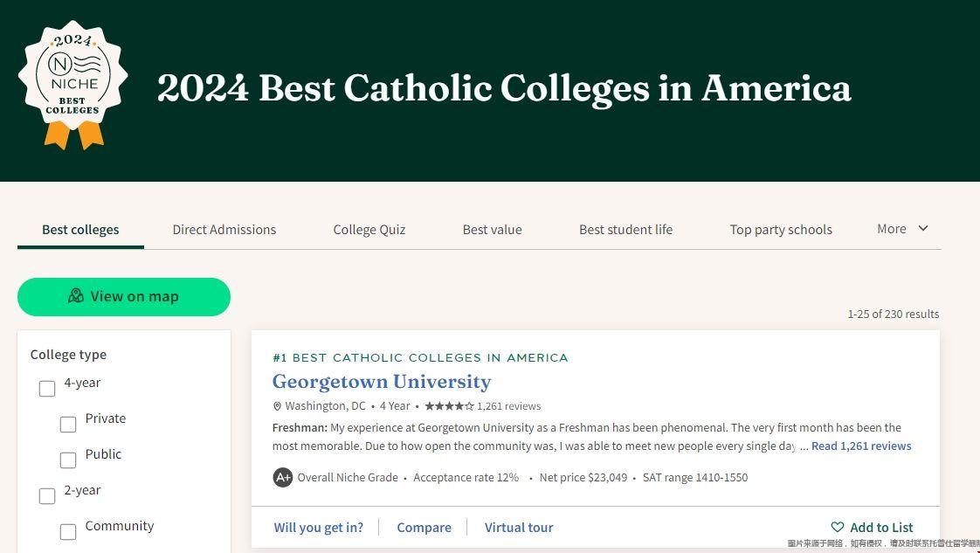Switch to the Best colleges tab

coord(80,230)
